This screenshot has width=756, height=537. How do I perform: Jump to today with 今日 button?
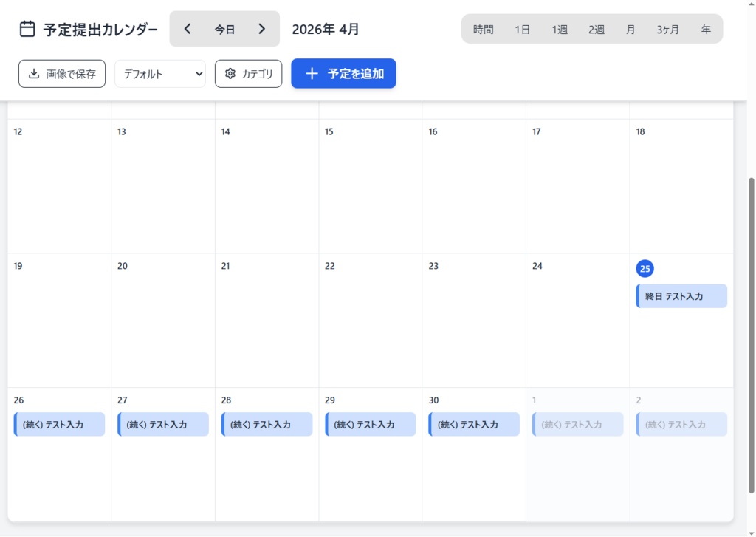tap(224, 30)
